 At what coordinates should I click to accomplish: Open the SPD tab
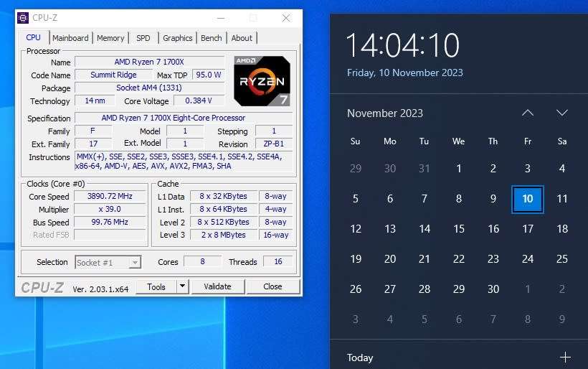tap(143, 38)
